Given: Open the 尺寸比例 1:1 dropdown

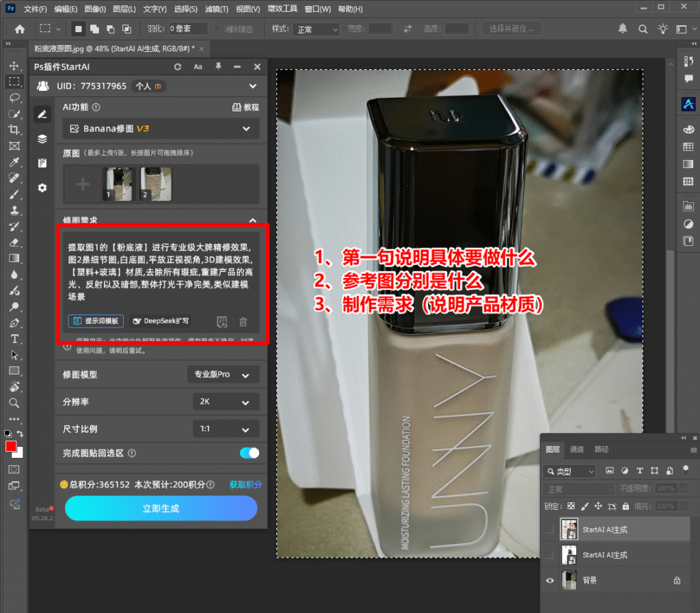Looking at the screenshot, I should [x=226, y=429].
